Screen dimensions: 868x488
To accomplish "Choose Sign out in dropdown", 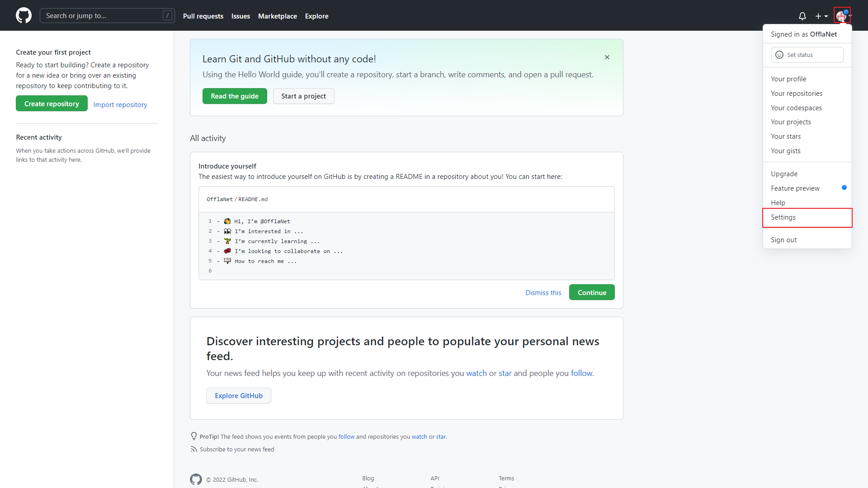I will 783,240.
